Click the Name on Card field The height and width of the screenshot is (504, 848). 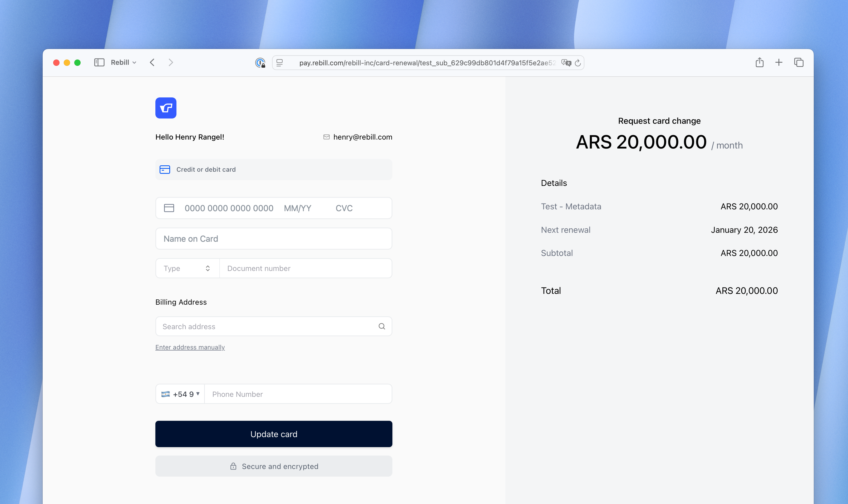tap(273, 239)
